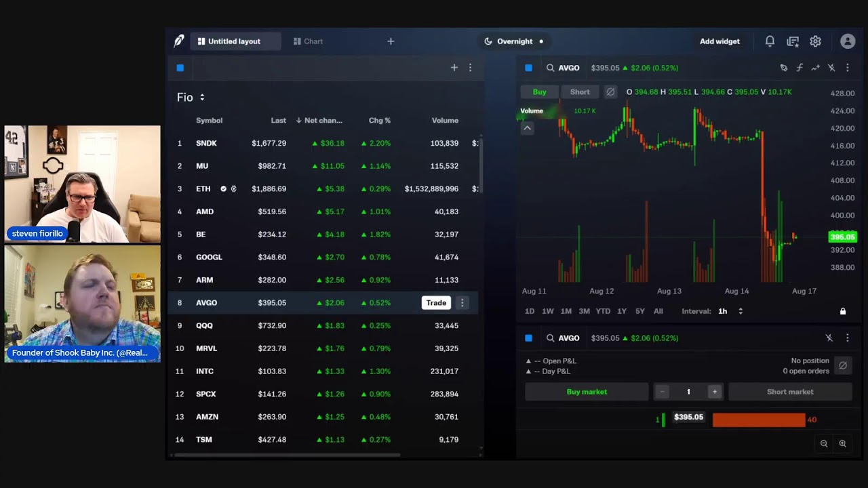Select the 1Y chart range
This screenshot has height=488, width=868.
tap(622, 312)
